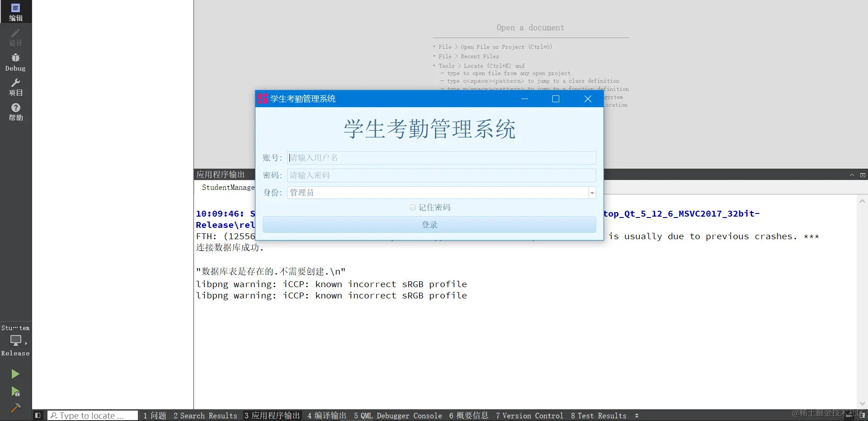Click File > Open File or Project hint
Image resolution: width=868 pixels, height=421 pixels.
[495, 47]
